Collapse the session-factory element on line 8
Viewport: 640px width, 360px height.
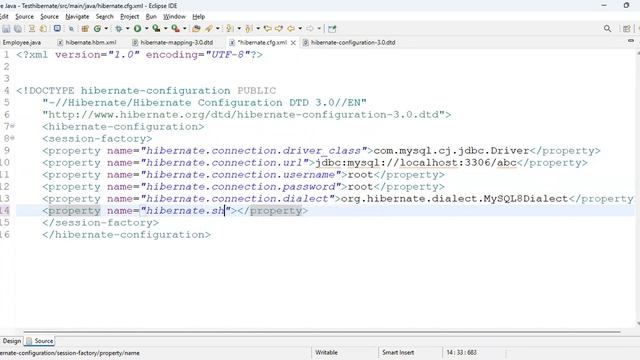13,138
